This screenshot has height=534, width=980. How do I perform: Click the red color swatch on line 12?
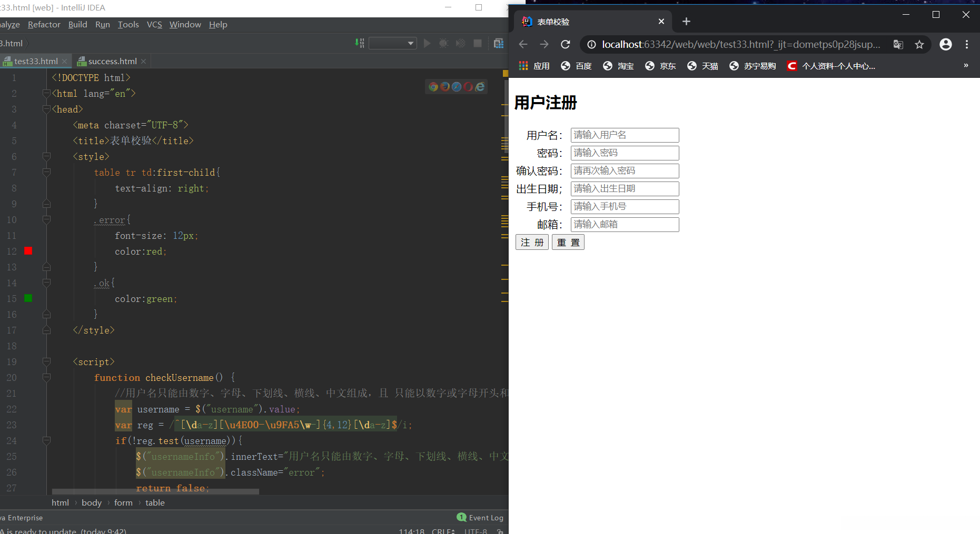(x=28, y=251)
